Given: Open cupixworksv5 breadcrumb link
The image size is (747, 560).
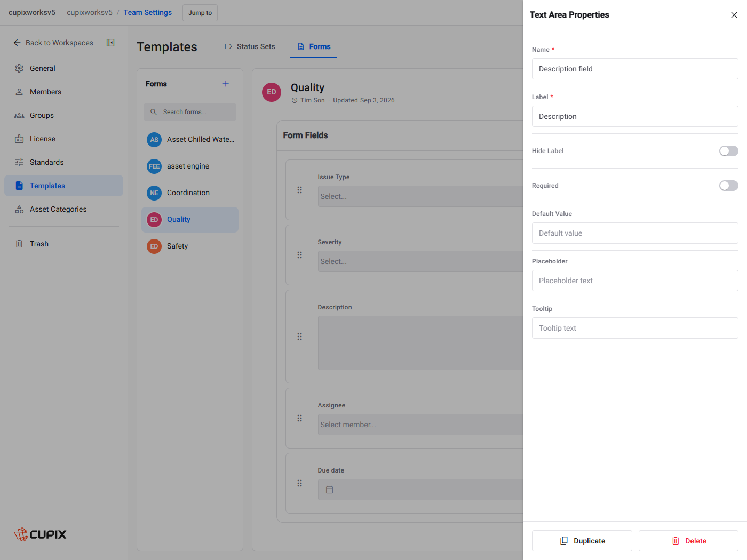Looking at the screenshot, I should (x=90, y=12).
